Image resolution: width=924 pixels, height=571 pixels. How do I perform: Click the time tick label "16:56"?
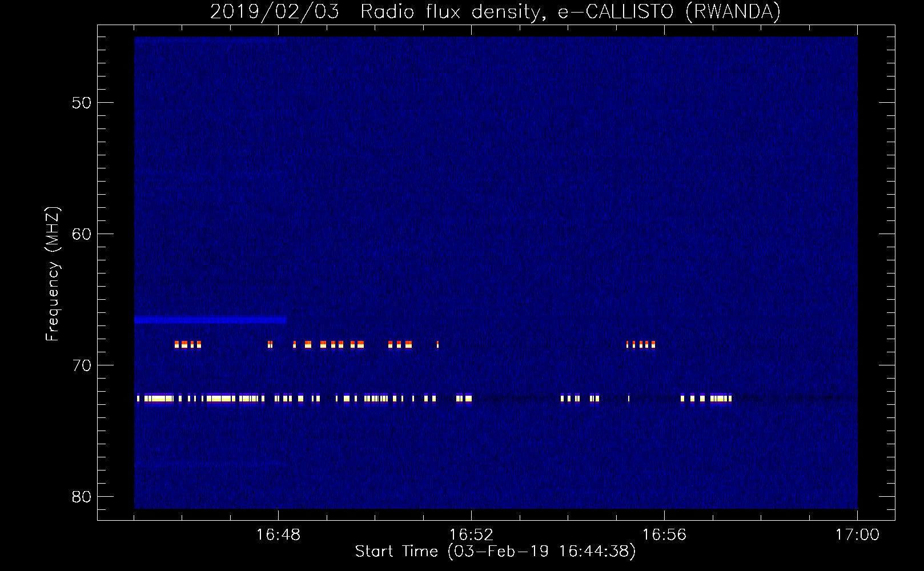(x=664, y=534)
